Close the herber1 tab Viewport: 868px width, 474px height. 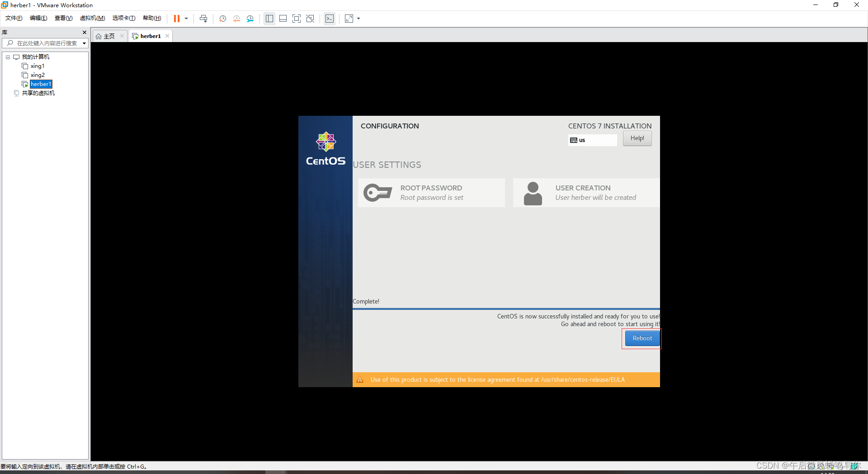[x=167, y=36]
